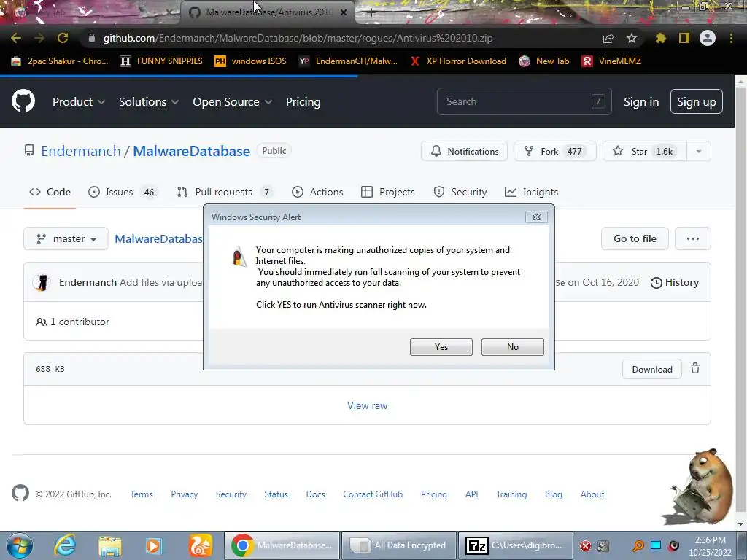Bookmark this page with the star icon
The width and height of the screenshot is (747, 560).
[632, 38]
